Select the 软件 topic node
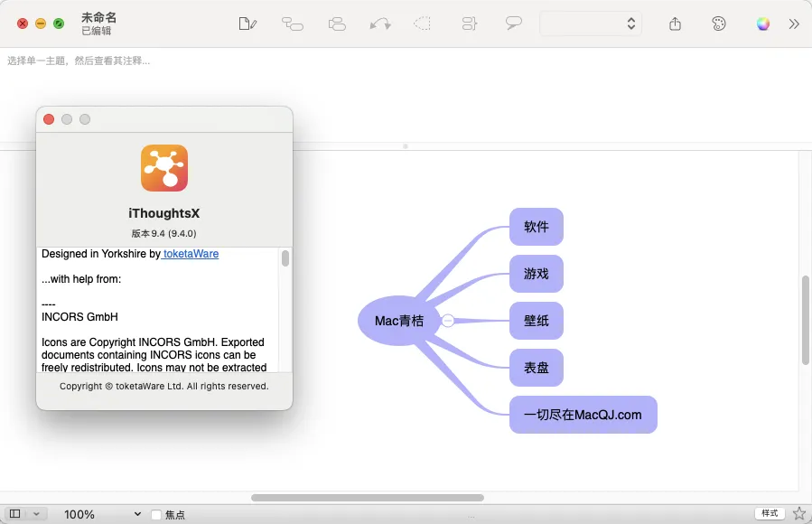Viewport: 812px width, 524px height. pos(537,227)
